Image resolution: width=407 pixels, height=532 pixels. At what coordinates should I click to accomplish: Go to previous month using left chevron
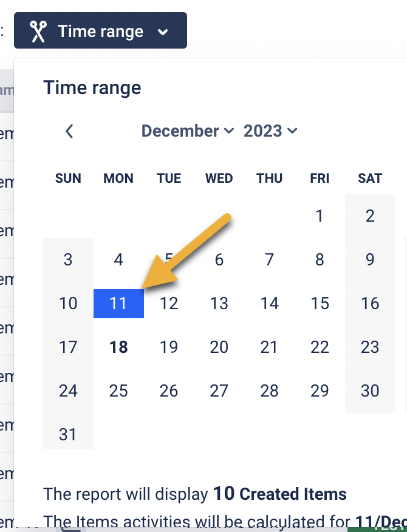69,131
